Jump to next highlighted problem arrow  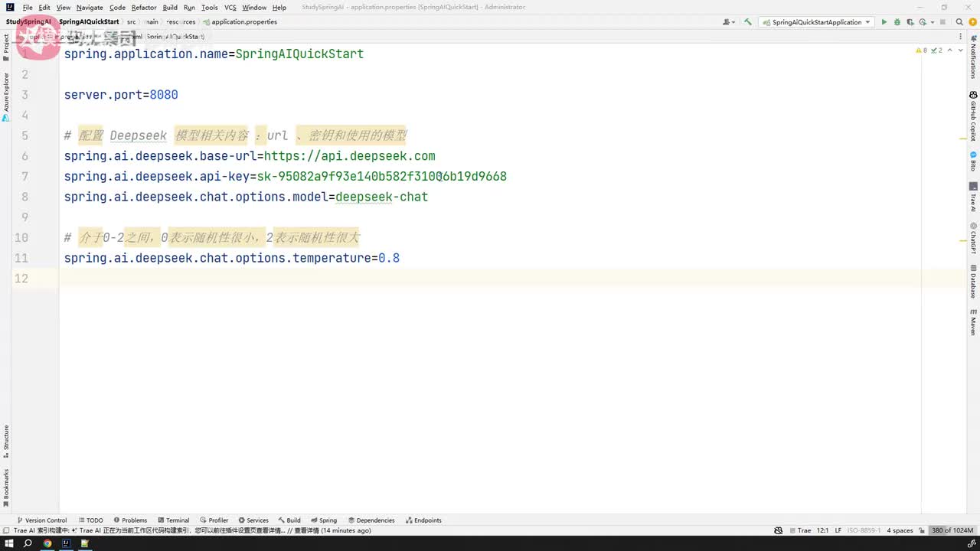(x=961, y=50)
